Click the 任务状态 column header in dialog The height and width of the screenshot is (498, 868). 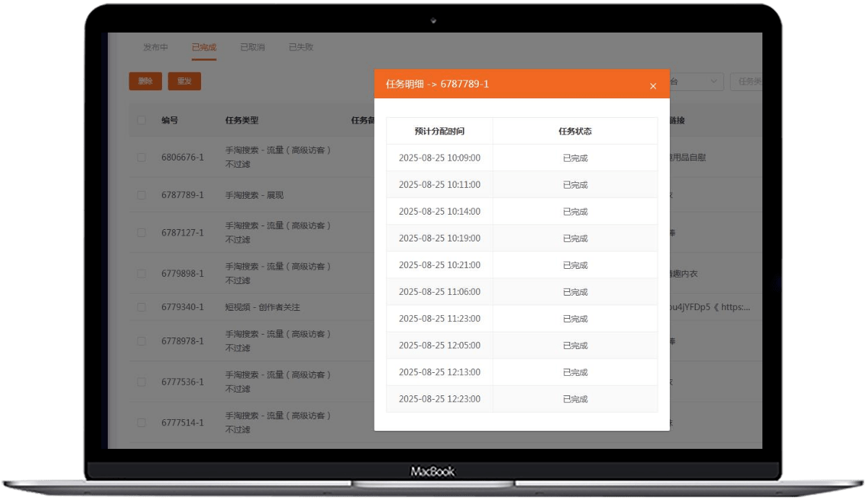click(x=575, y=132)
